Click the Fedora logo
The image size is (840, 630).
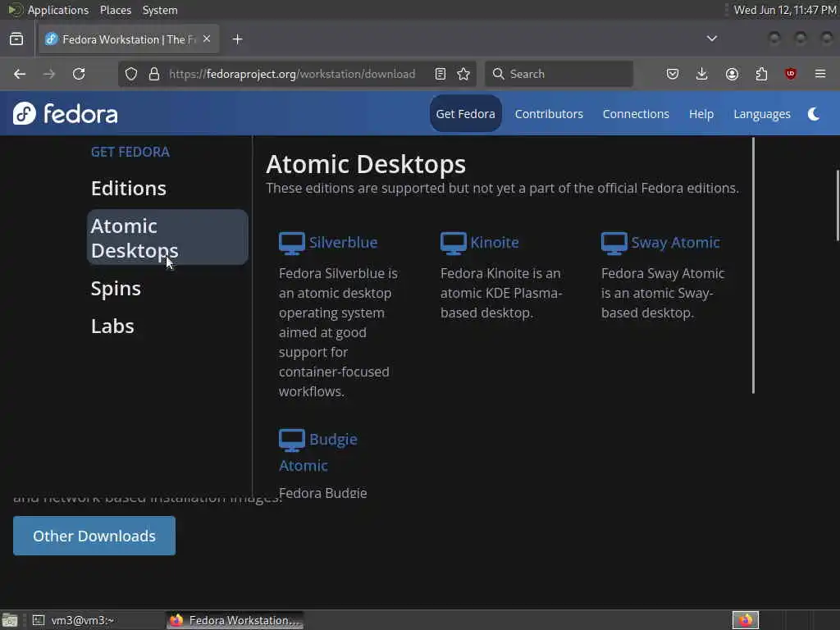pos(66,113)
